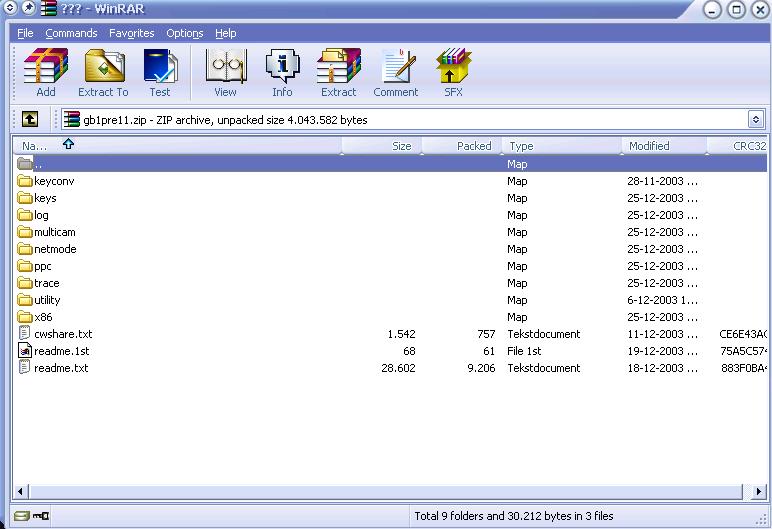Click the date 28-11-2003 of keyconv
The height and width of the screenshot is (529, 772).
click(x=662, y=181)
